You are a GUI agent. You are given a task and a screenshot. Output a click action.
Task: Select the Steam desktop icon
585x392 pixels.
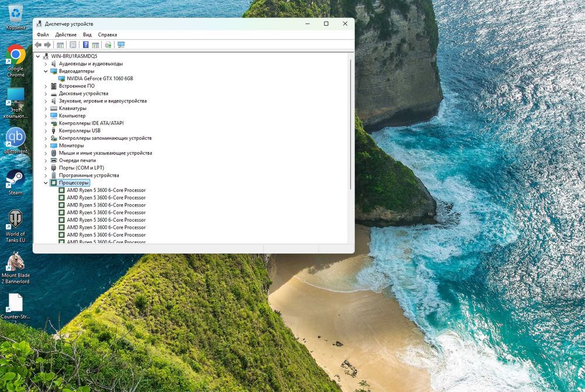(15, 183)
